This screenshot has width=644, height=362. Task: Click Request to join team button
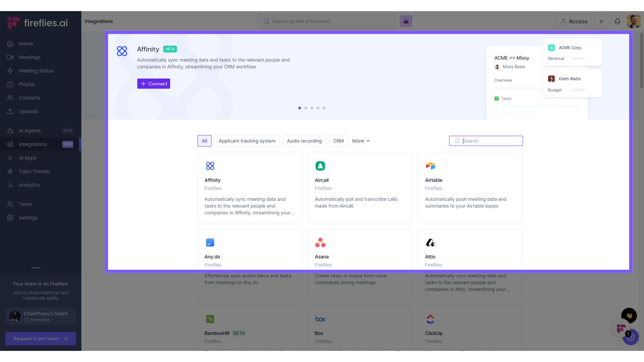pyautogui.click(x=41, y=339)
